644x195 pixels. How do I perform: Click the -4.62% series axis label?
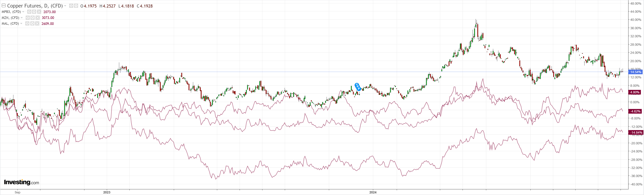(x=635, y=111)
